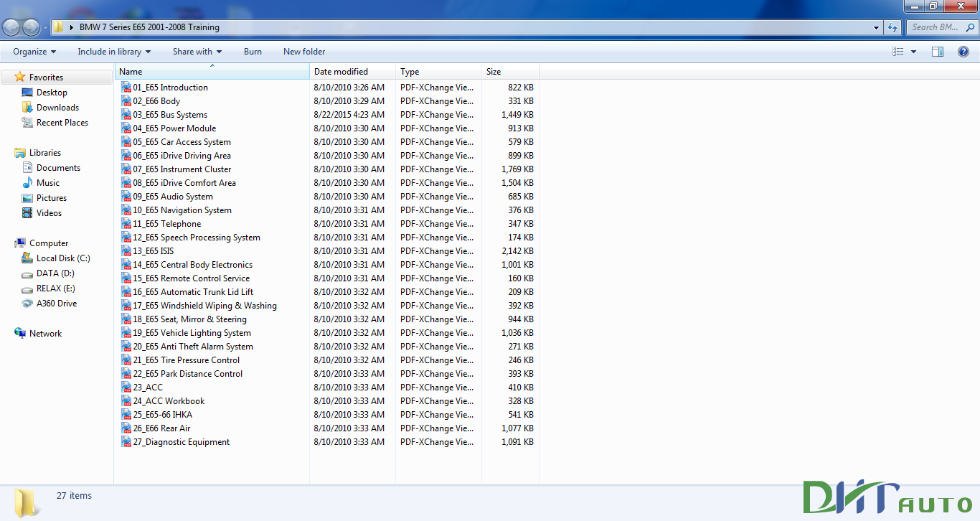The width and height of the screenshot is (980, 521).
Task: Expand the address bar history dropdown
Action: [877, 27]
